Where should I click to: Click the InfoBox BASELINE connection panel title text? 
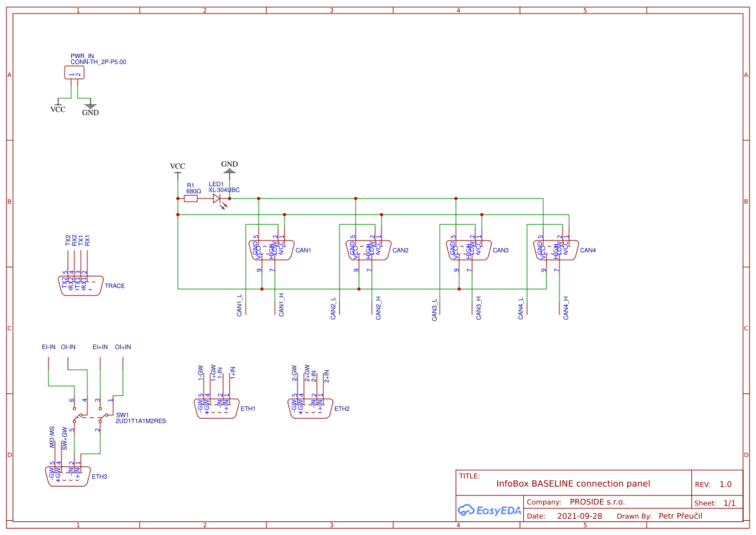[x=572, y=483]
